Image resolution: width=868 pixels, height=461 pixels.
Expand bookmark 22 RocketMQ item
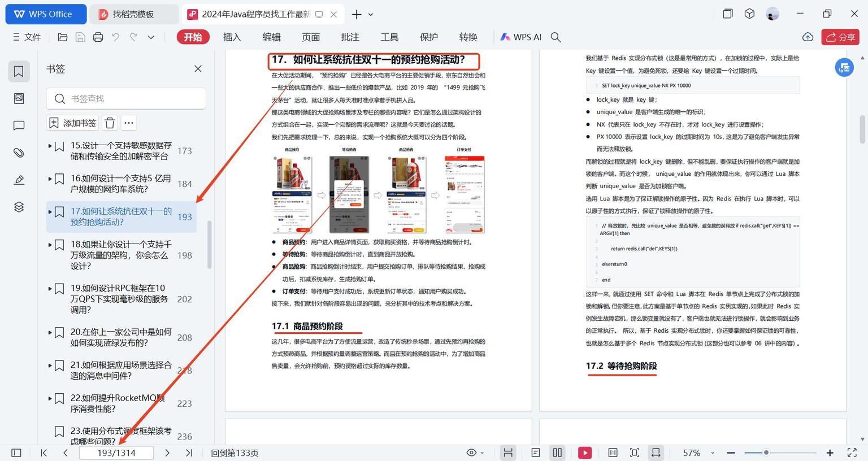pyautogui.click(x=50, y=398)
